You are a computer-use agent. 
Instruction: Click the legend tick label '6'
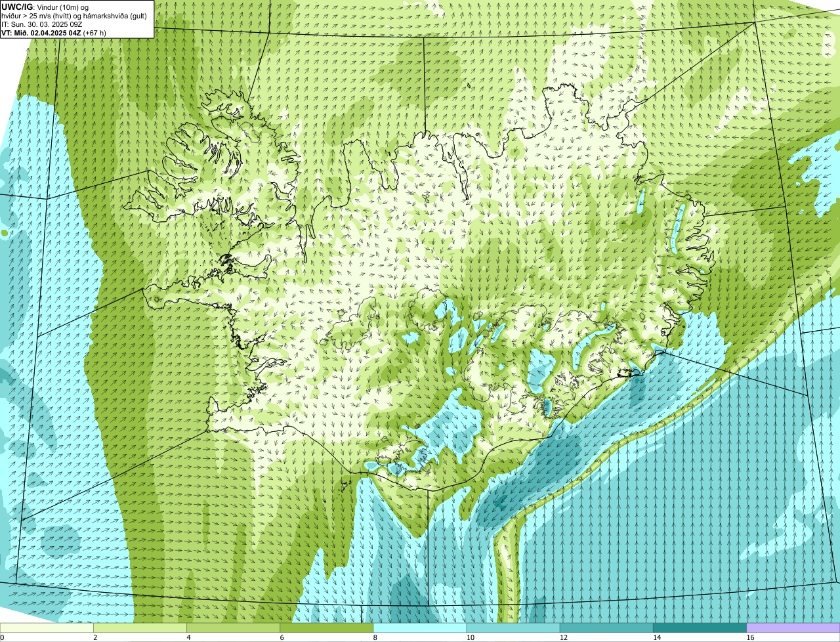(282, 637)
